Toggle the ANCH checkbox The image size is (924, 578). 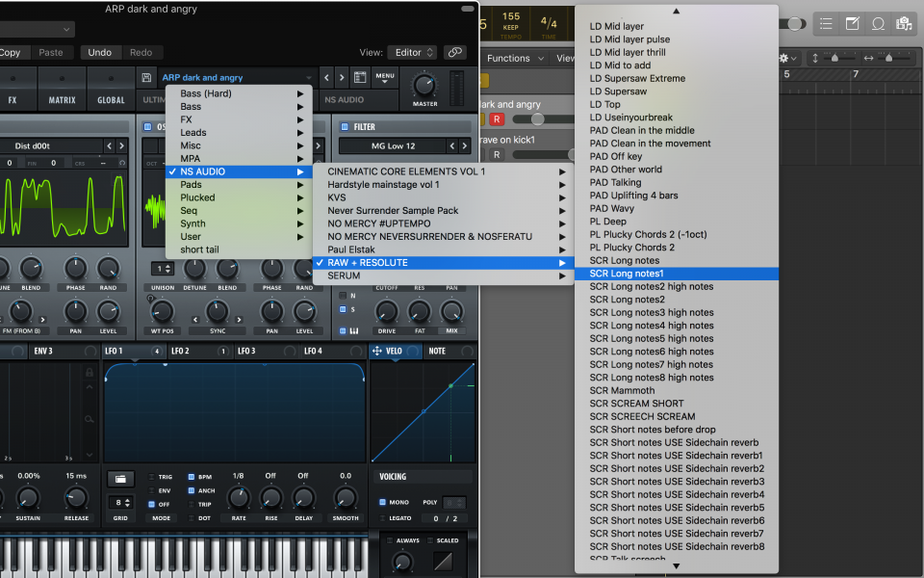coord(191,490)
